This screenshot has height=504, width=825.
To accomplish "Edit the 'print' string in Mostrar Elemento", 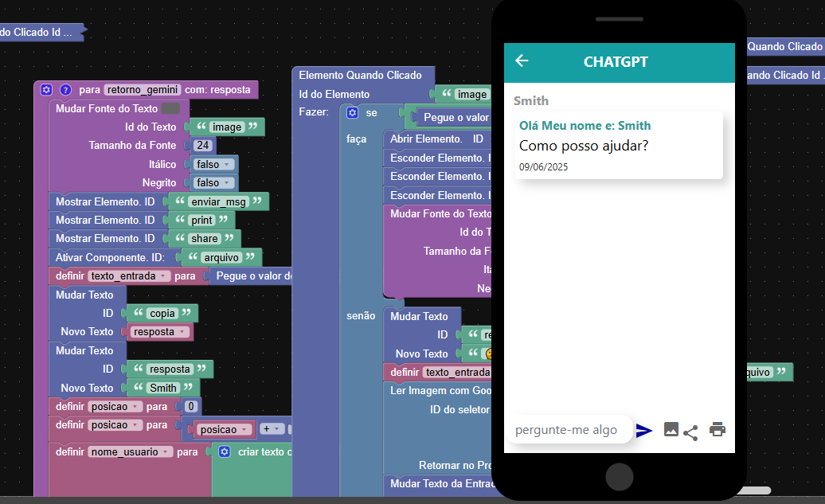I will tap(201, 221).
